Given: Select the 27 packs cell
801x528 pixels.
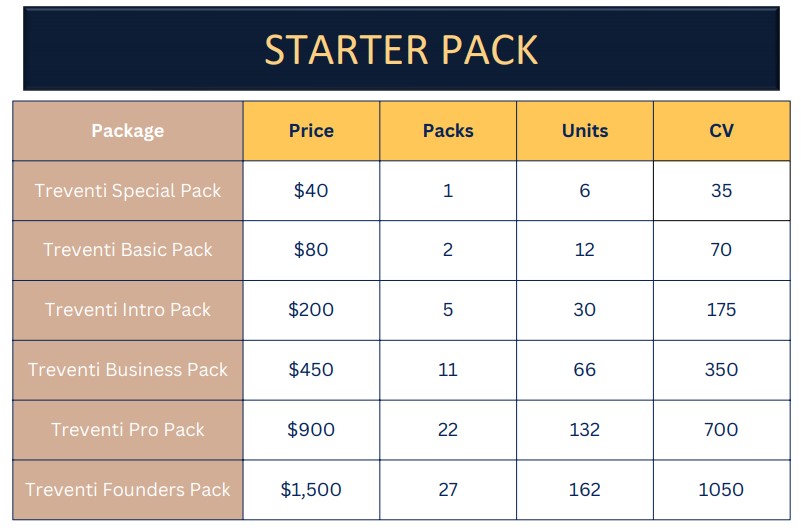Looking at the screenshot, I should point(448,490).
